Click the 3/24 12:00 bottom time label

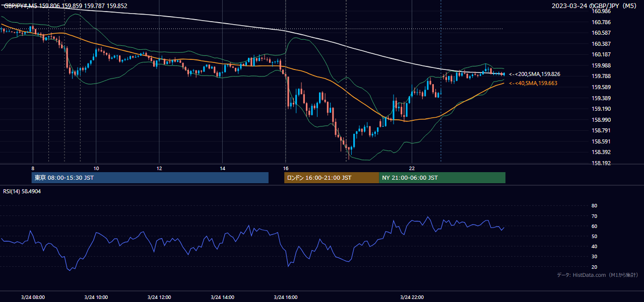pos(159,297)
